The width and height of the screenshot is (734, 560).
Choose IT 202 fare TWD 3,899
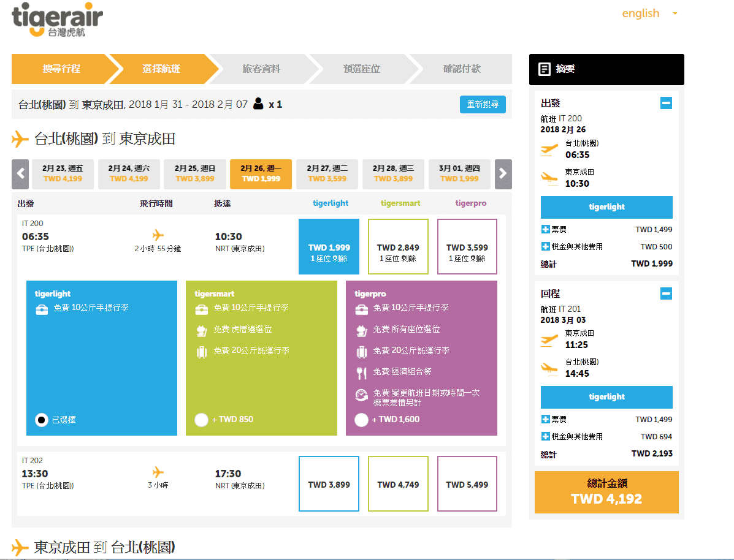(x=329, y=484)
